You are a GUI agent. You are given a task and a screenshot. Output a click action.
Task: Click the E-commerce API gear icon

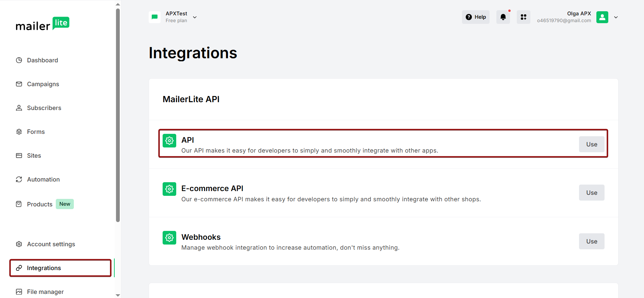click(169, 189)
